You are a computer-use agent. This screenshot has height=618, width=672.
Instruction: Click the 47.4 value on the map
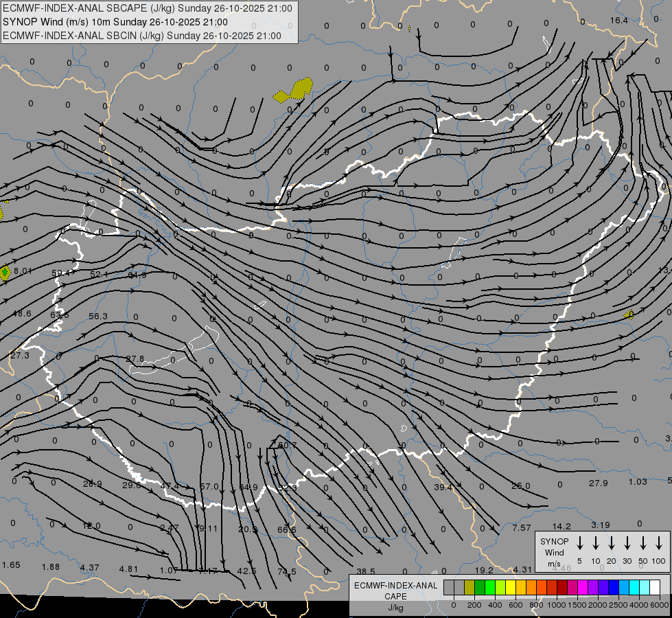[170, 485]
